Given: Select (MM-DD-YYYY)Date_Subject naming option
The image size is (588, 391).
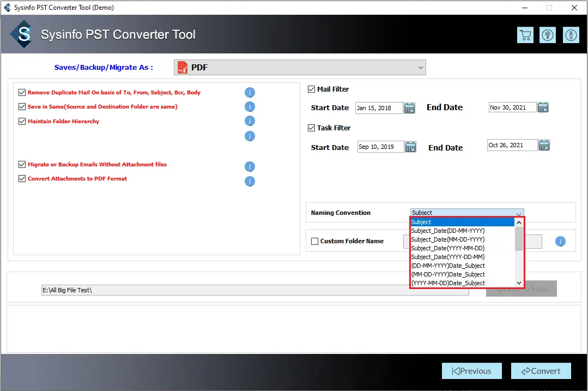Looking at the screenshot, I should 447,274.
